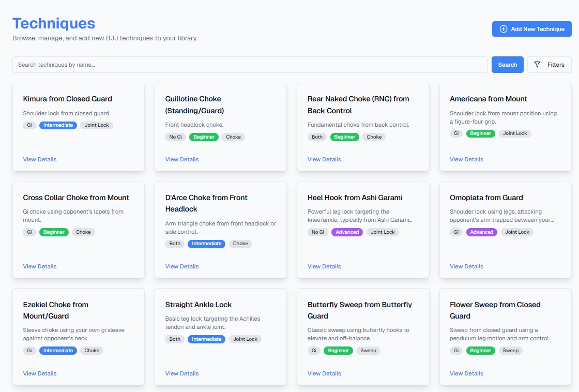Click the Ezekiel Choke from Mount/Guard title
Screen dimensions: 579x392
(x=56, y=310)
